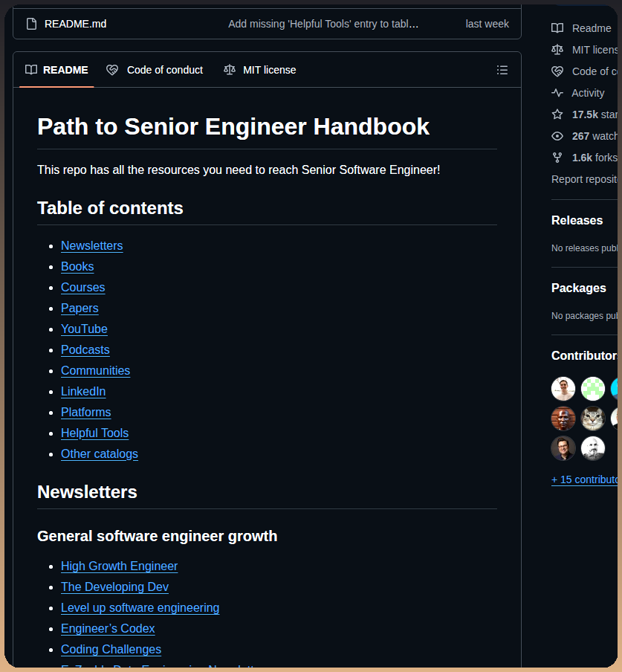Viewport: 622px width, 672px height.
Task: Click the Report repository link
Action: coord(584,179)
